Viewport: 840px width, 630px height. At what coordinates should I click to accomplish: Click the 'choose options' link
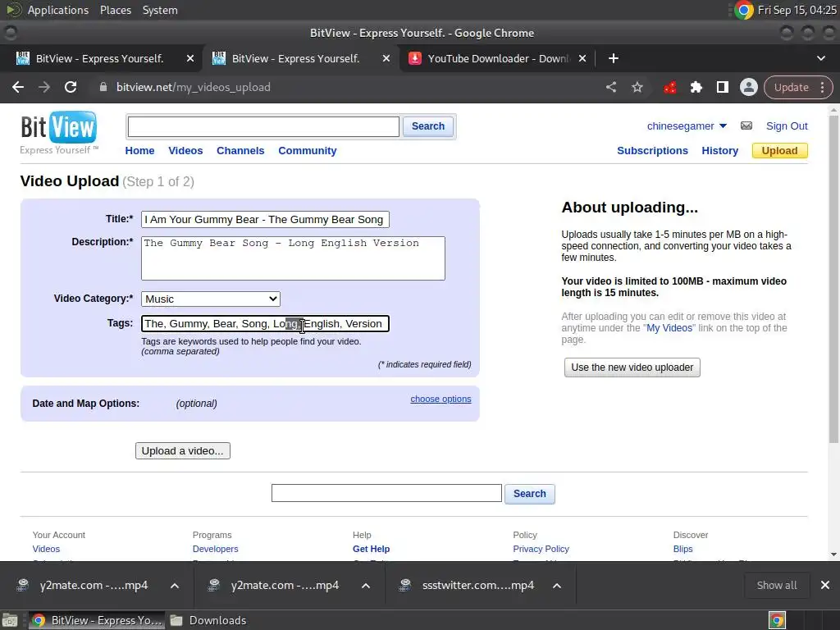point(441,399)
